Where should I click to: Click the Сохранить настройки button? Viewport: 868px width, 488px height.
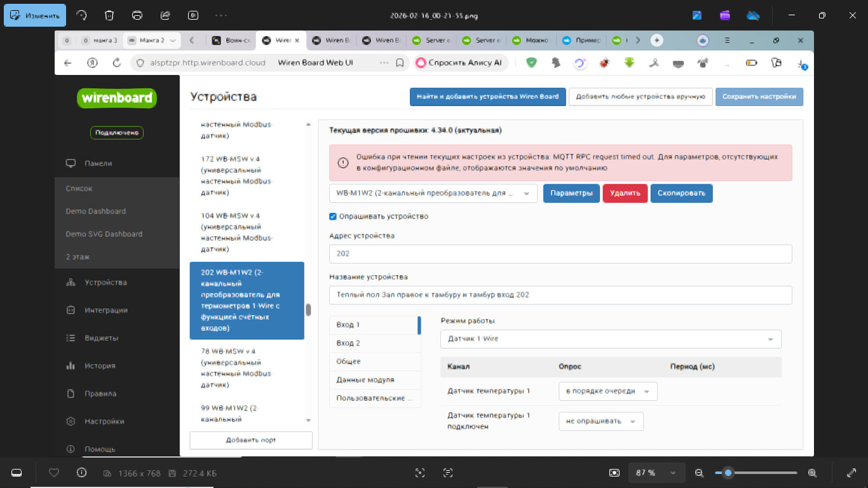click(759, 97)
